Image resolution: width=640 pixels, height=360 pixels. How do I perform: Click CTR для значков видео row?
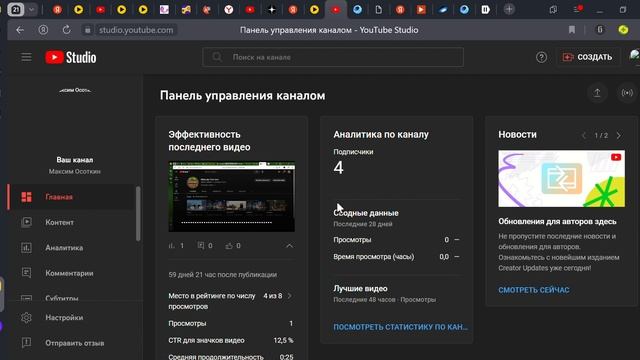pos(231,340)
